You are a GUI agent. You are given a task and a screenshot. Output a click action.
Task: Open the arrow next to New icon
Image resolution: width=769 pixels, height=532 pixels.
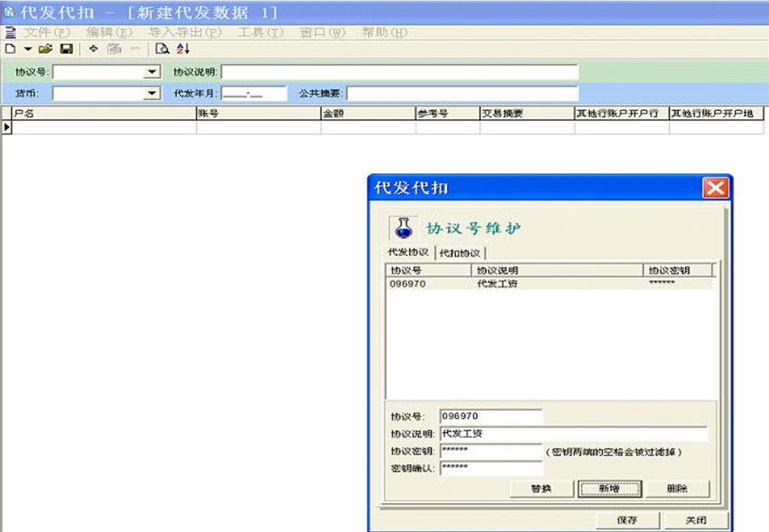(27, 49)
